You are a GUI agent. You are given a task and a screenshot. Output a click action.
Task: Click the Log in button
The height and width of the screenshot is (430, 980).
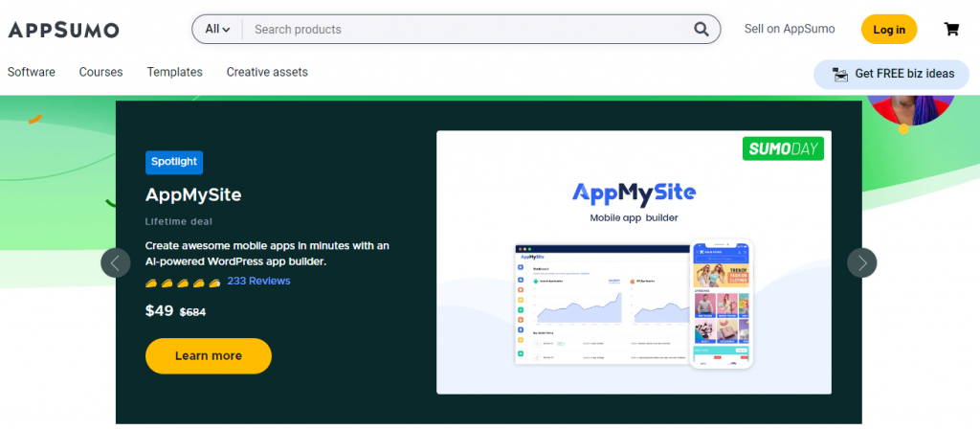(x=889, y=30)
